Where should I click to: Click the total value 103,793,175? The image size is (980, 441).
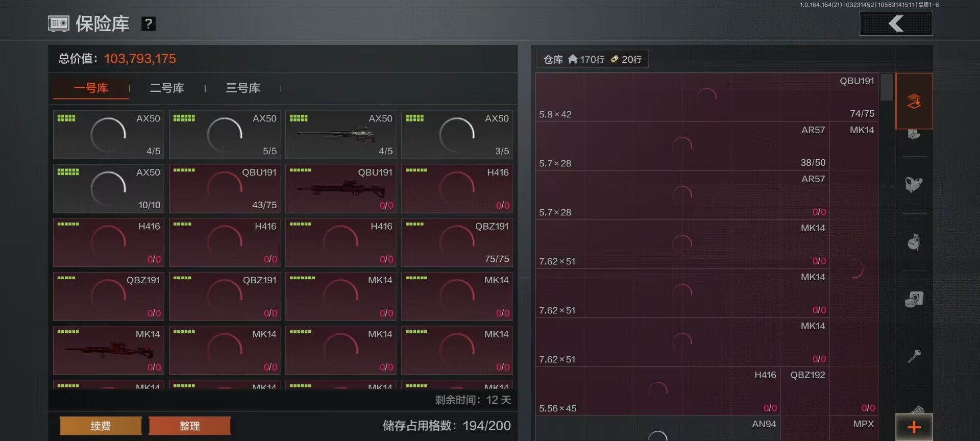tap(140, 59)
